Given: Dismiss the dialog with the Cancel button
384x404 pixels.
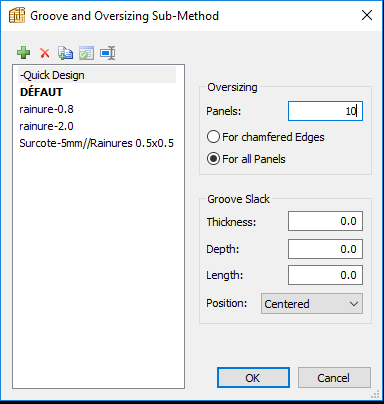Looking at the screenshot, I should click(x=334, y=378).
